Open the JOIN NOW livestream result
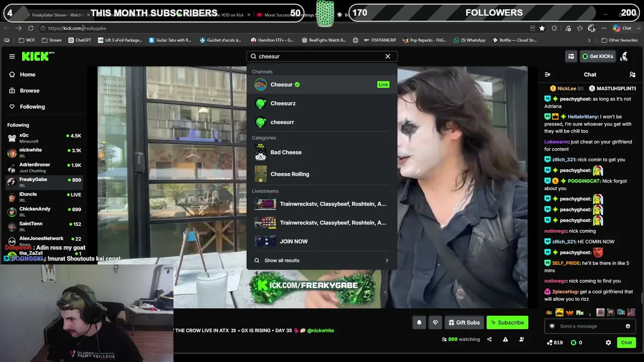The image size is (644, 362). coord(322,241)
